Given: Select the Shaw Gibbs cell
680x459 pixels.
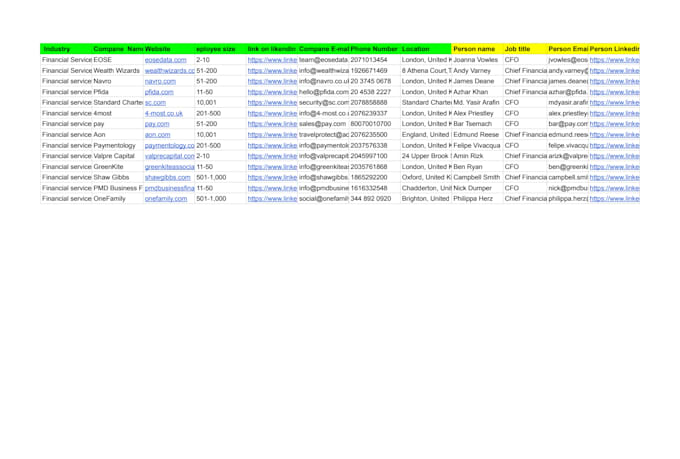Looking at the screenshot, I should 118,177.
